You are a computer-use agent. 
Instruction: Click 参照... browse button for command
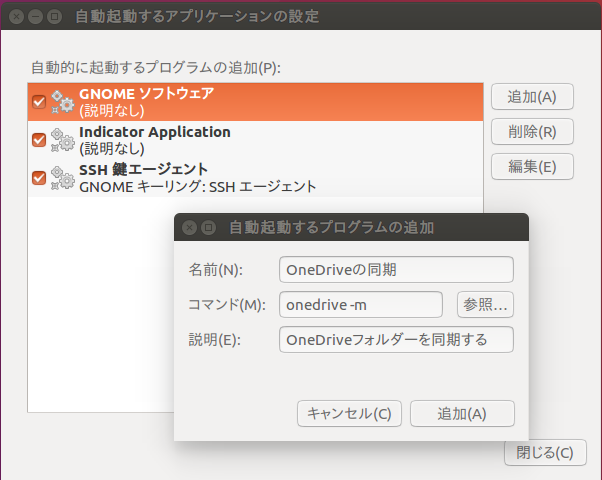[485, 305]
